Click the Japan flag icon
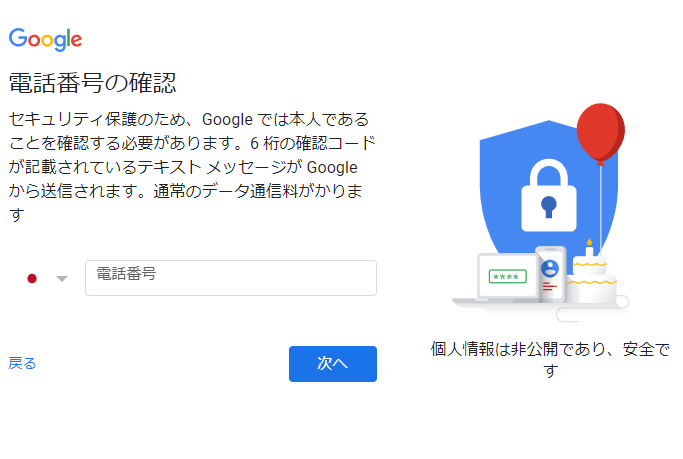The height and width of the screenshot is (459, 683). [x=32, y=279]
